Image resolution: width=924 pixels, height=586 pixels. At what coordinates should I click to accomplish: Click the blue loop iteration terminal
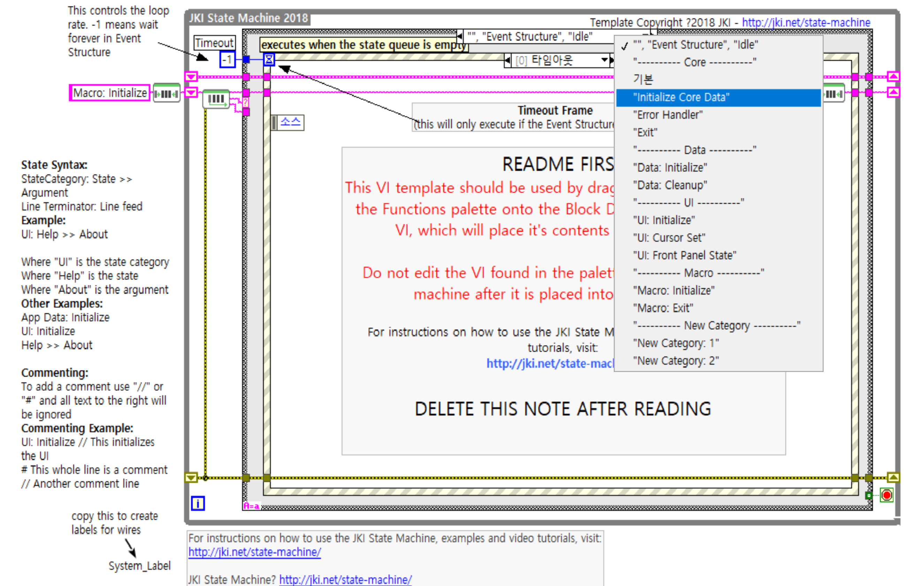(198, 503)
